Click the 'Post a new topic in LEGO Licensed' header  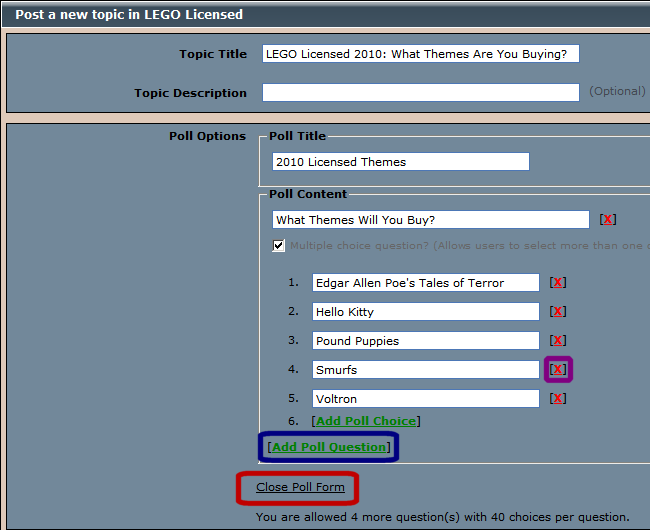129,15
